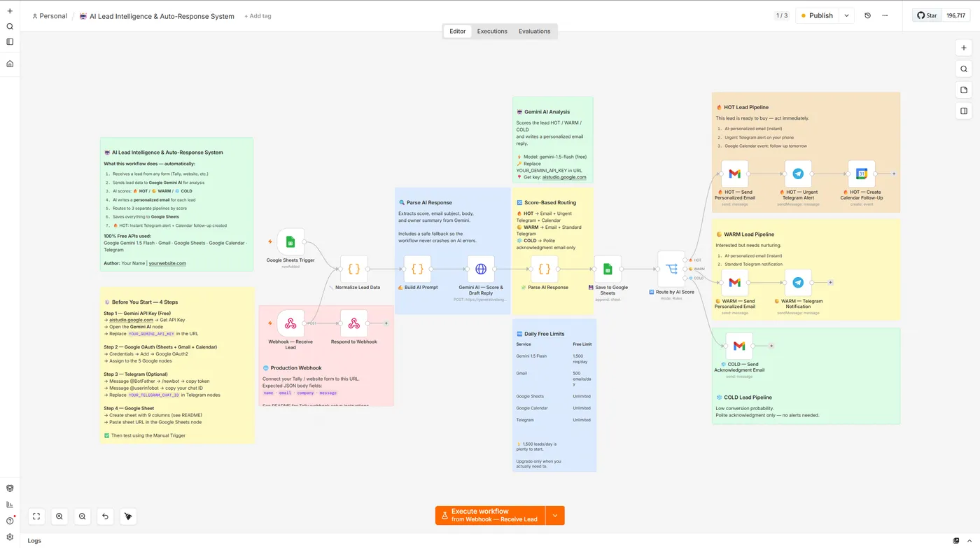Zoom out on the canvas
Screen dimensions: 980x548
click(83, 517)
